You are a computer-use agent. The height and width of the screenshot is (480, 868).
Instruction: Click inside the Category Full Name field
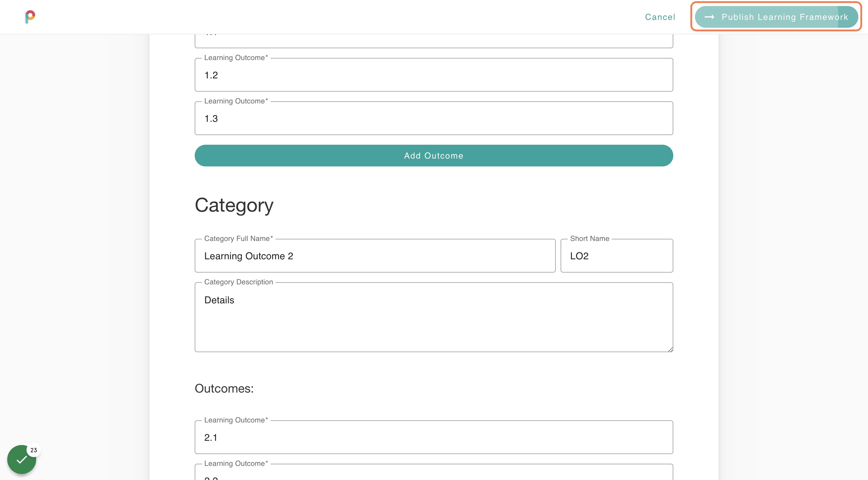(x=375, y=256)
